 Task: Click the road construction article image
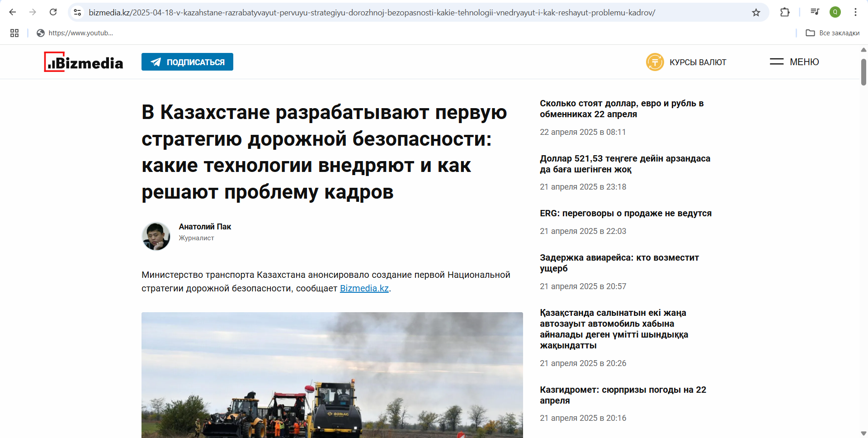point(332,375)
